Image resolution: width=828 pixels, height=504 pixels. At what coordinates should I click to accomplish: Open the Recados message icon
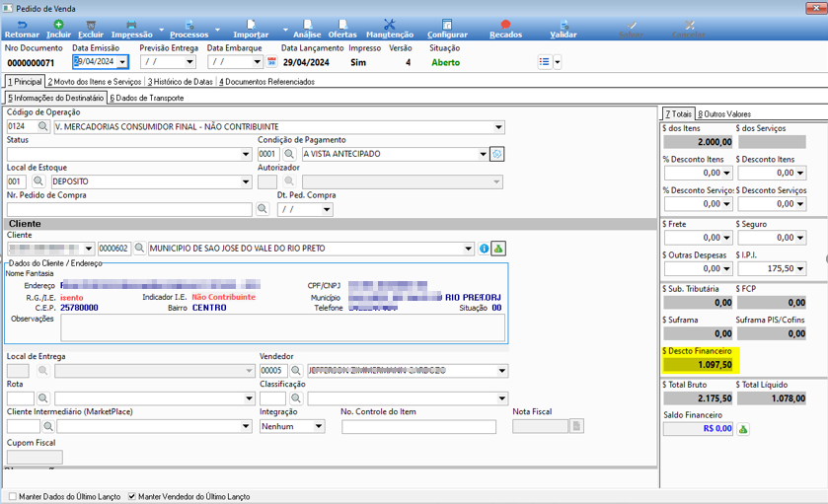[505, 25]
